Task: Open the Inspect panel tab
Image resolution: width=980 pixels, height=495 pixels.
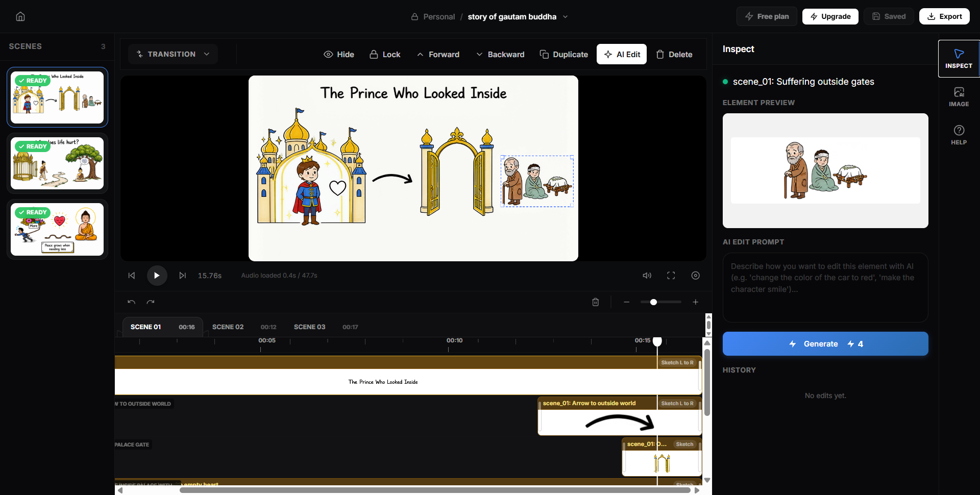Action: 959,59
